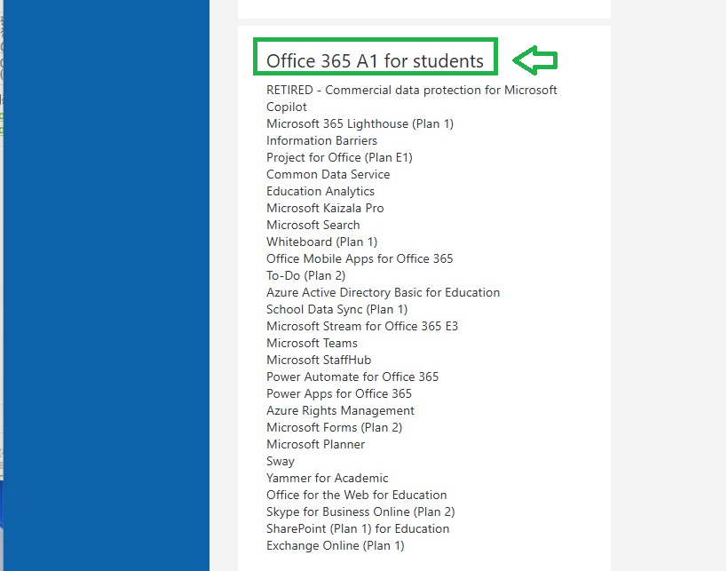Click the 'Information Barriers' list item
The image size is (728, 571).
point(321,140)
